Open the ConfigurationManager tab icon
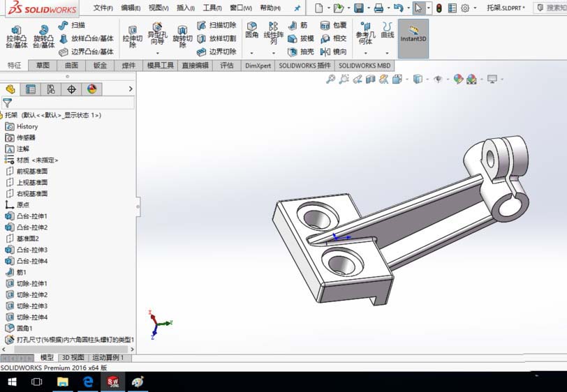The image size is (567, 392). pos(50,89)
